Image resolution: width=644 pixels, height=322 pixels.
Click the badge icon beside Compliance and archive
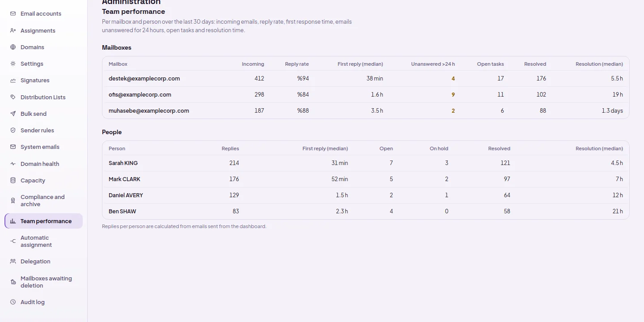[x=13, y=200]
